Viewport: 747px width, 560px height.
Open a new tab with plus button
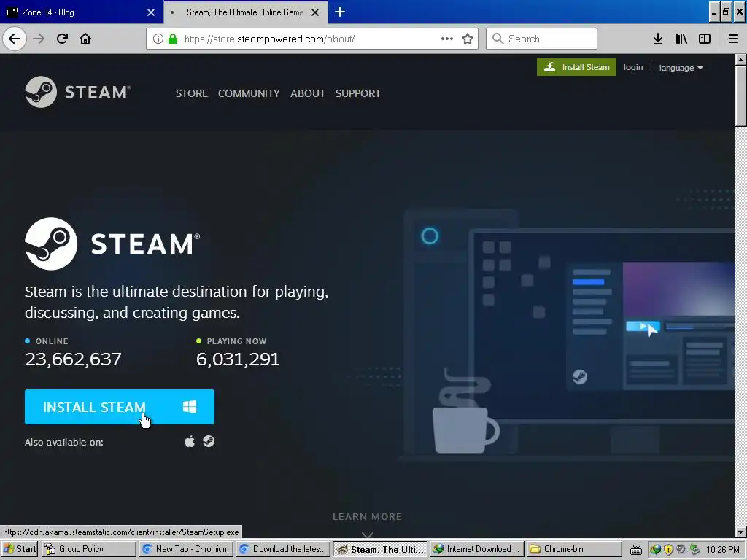click(340, 12)
